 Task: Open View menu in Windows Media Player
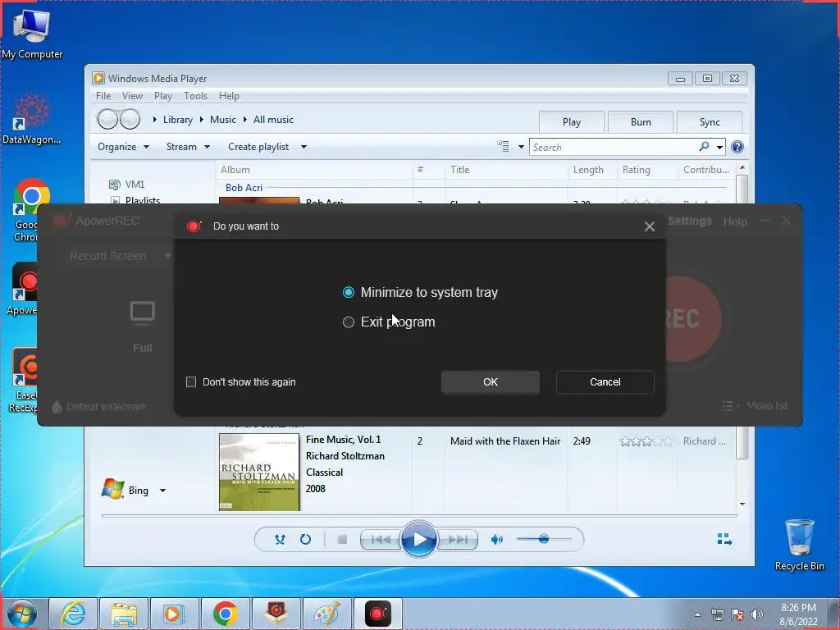click(132, 96)
